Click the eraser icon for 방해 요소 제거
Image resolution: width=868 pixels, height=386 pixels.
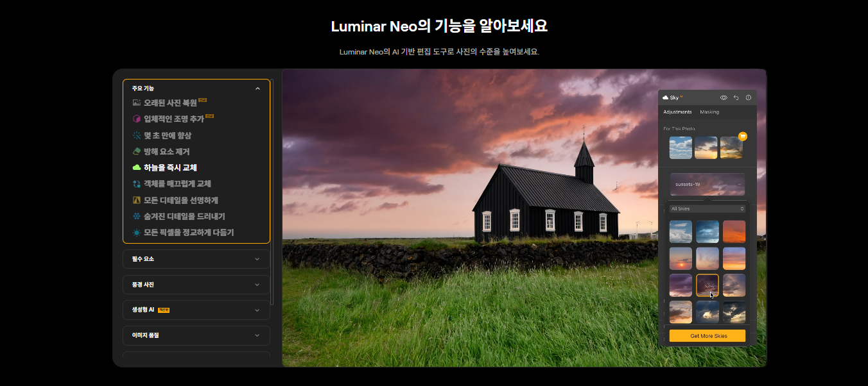pos(136,152)
